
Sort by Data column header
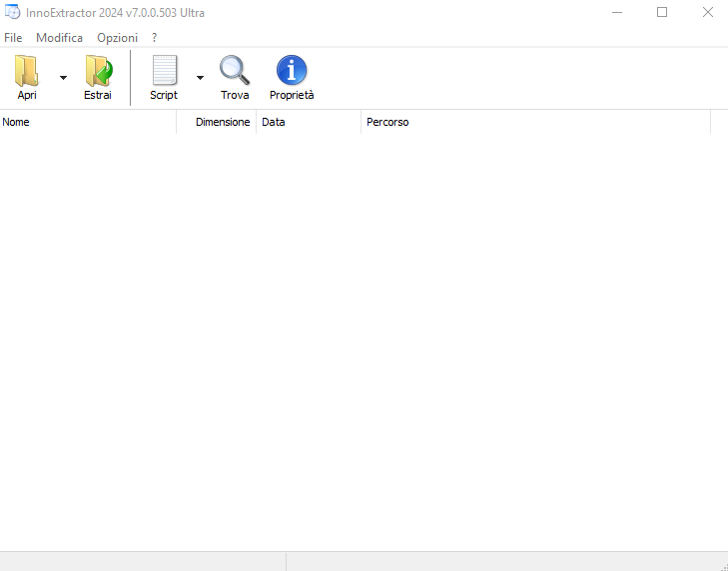[x=309, y=122]
